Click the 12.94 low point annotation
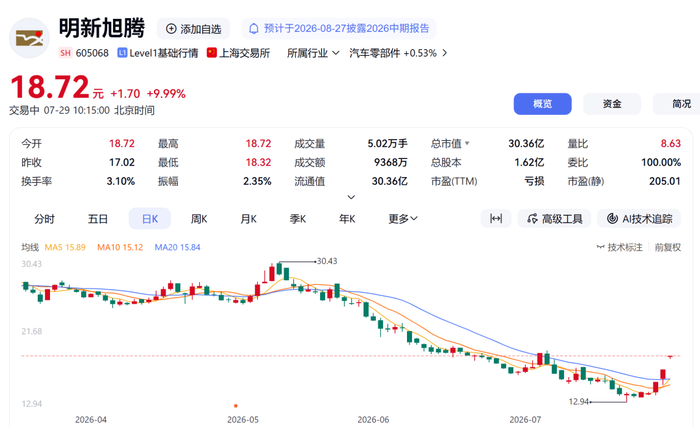 click(579, 402)
